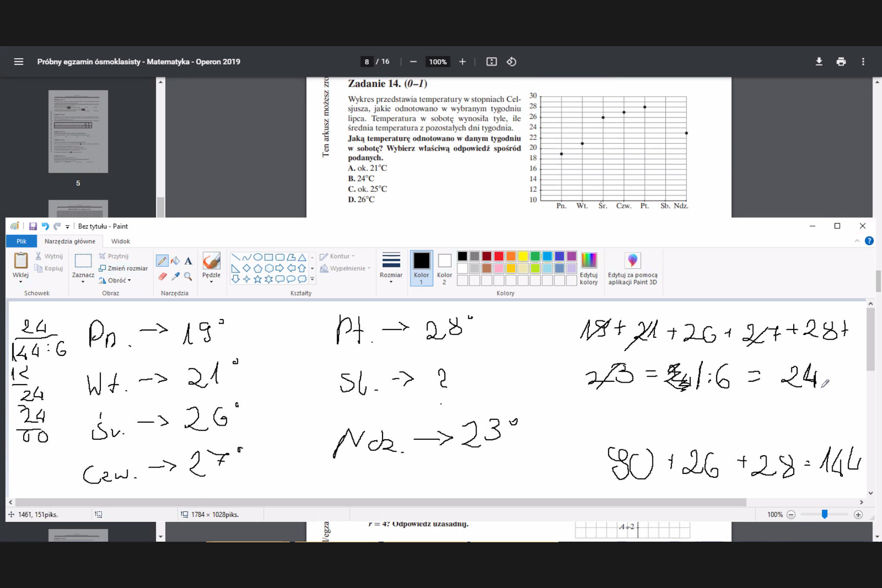The width and height of the screenshot is (882, 588).
Task: Select Kolor 1 as active color
Action: click(x=421, y=268)
